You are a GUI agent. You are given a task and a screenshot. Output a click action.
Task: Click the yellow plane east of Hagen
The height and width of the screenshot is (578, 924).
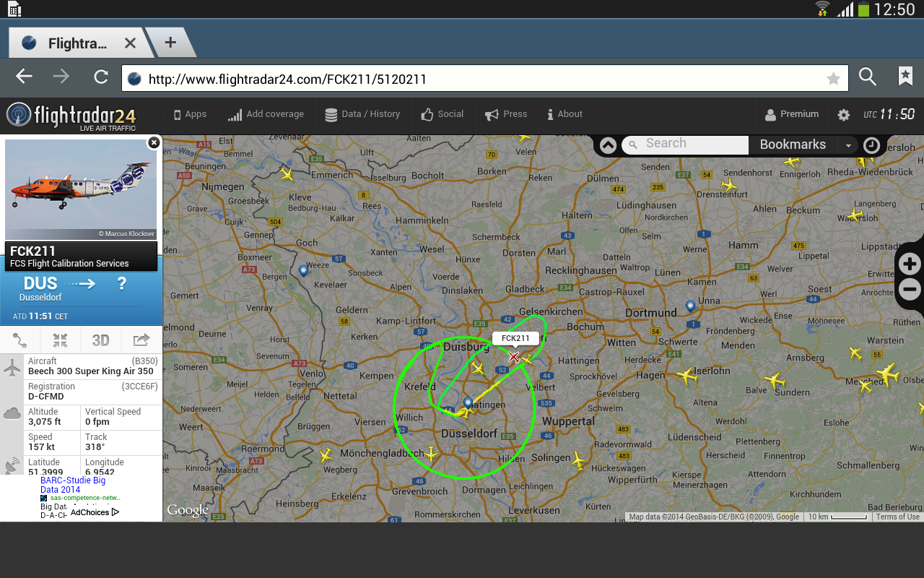[x=687, y=376]
